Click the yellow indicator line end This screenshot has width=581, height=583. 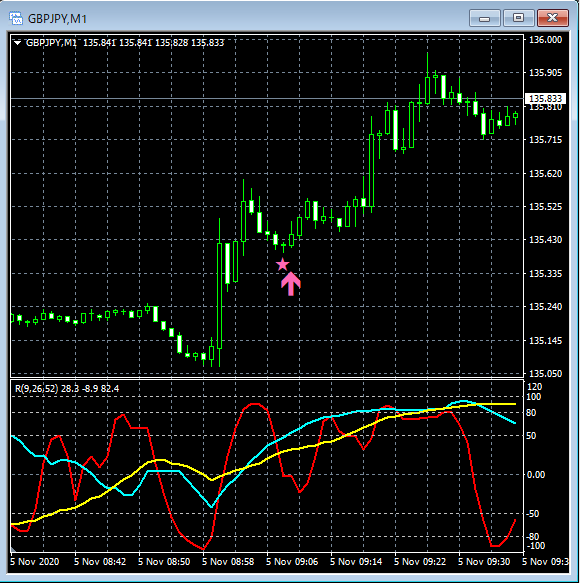tap(514, 404)
